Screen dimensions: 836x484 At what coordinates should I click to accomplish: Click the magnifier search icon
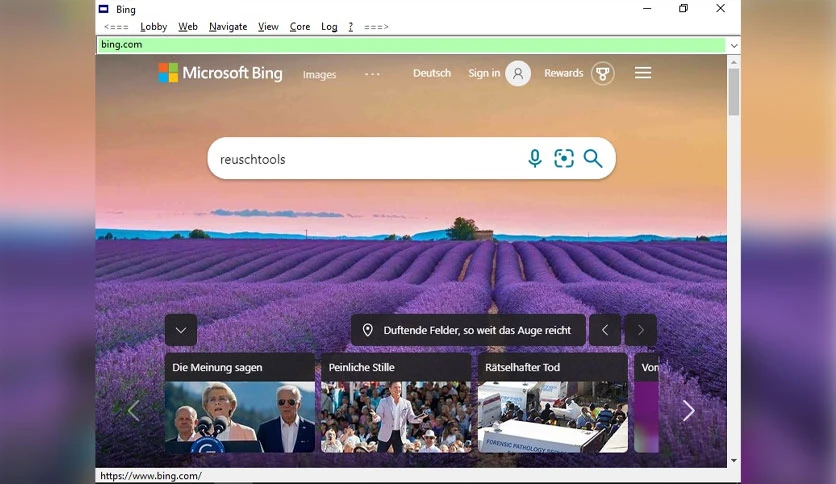pos(592,158)
